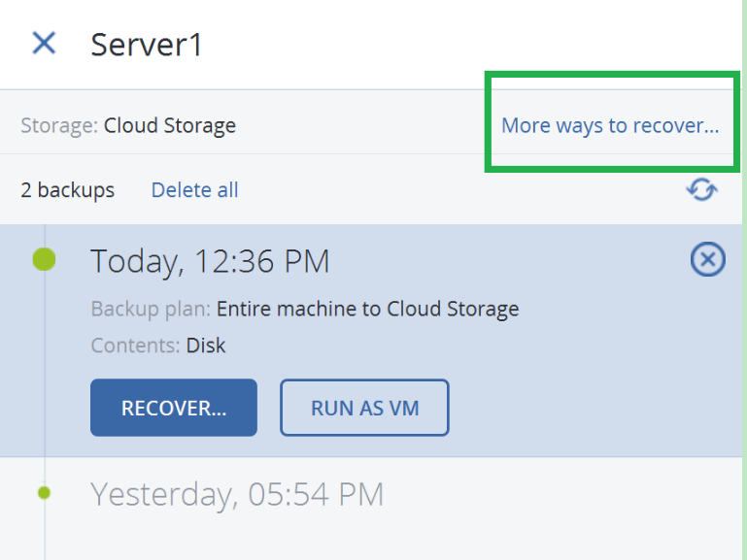
Task: Click the Delete all link
Action: (194, 190)
